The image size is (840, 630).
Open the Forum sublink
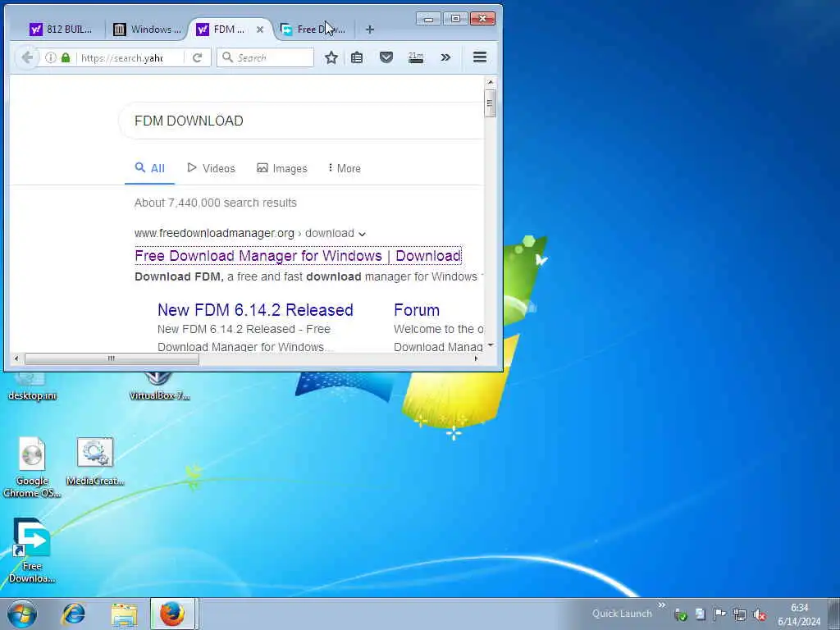[x=417, y=309]
